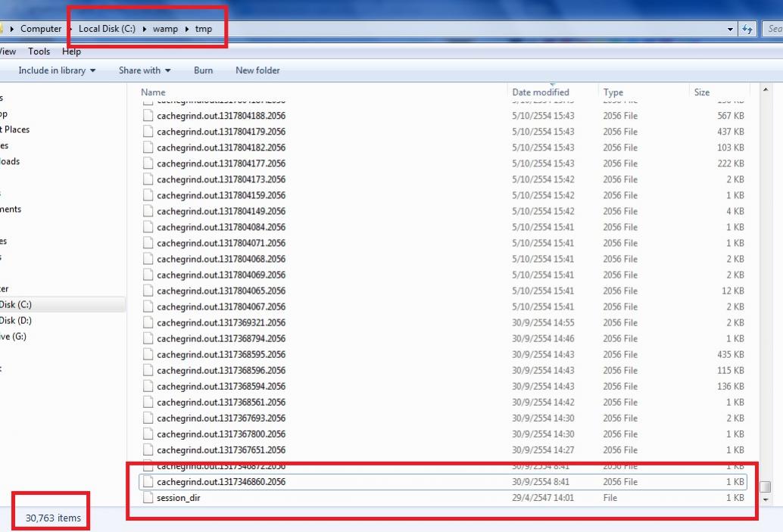This screenshot has width=783, height=532.
Task: Select drive (G:) in navigation pane
Action: coord(13,336)
